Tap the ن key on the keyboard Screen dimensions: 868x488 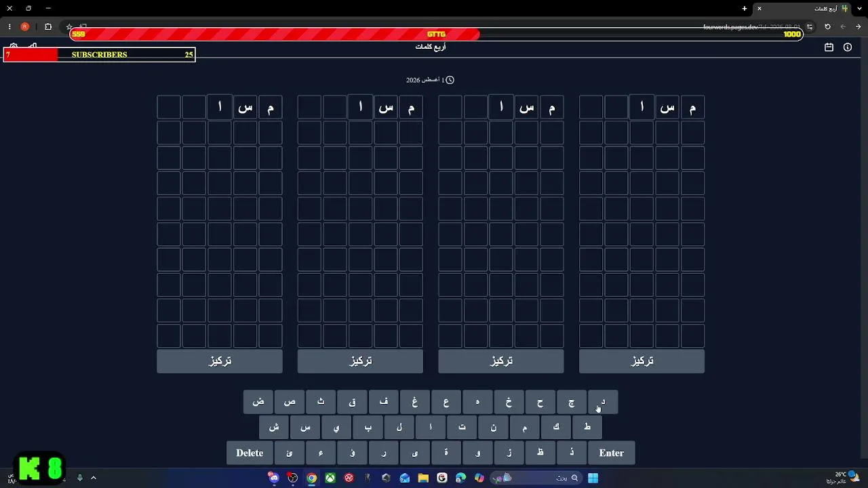click(x=493, y=427)
